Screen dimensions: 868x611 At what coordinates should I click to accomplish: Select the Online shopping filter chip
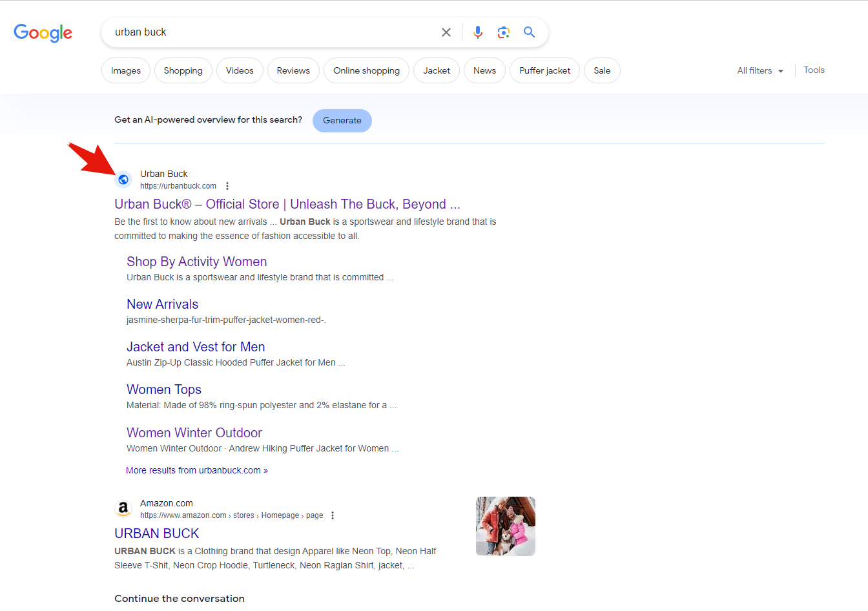(367, 70)
